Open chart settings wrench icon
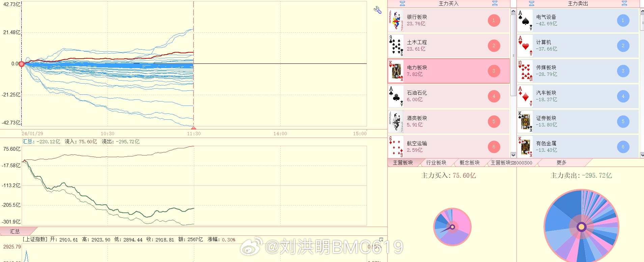 tap(377, 10)
